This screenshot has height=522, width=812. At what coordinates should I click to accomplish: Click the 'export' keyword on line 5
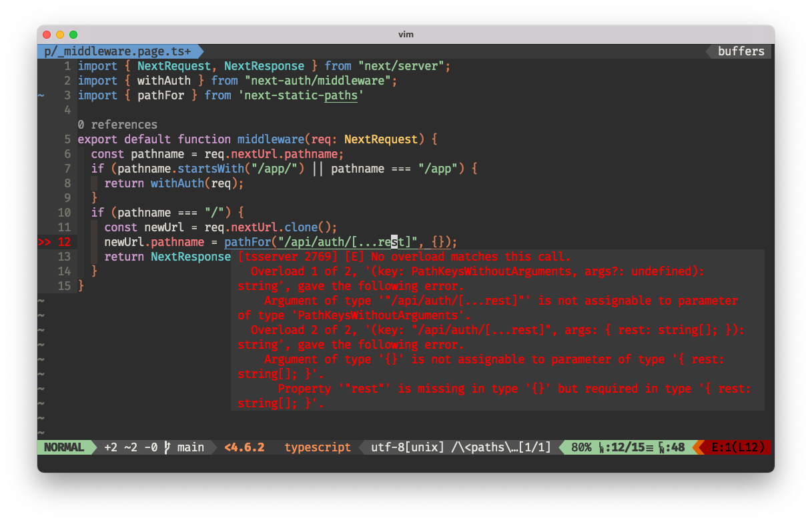pos(97,139)
